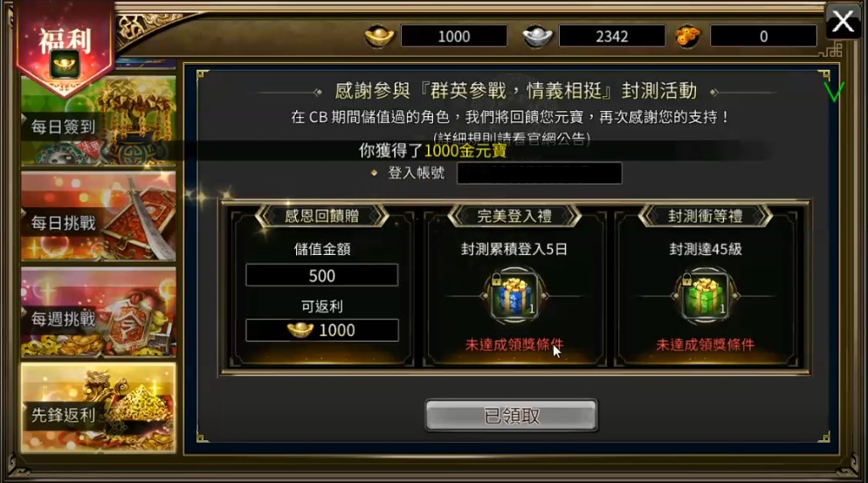868x483 pixels.
Task: Open the 每日挑戰 daily challenge tab
Action: (x=99, y=217)
